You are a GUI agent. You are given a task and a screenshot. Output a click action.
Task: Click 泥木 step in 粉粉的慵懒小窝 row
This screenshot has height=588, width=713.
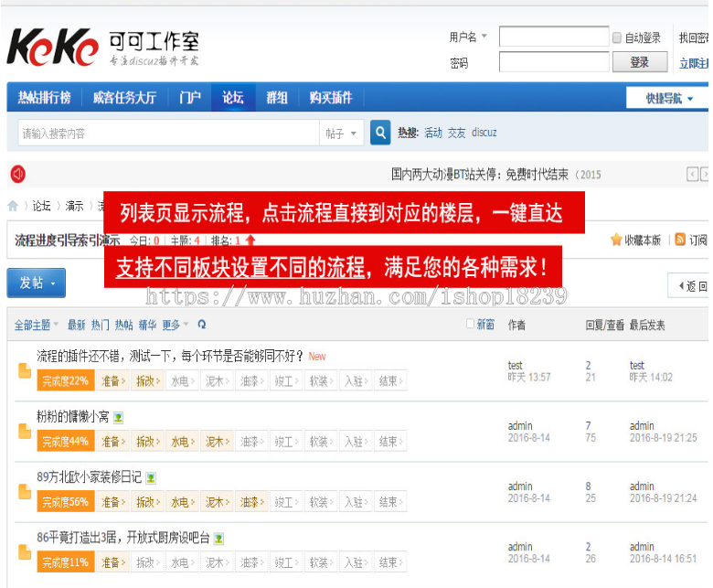(x=218, y=442)
